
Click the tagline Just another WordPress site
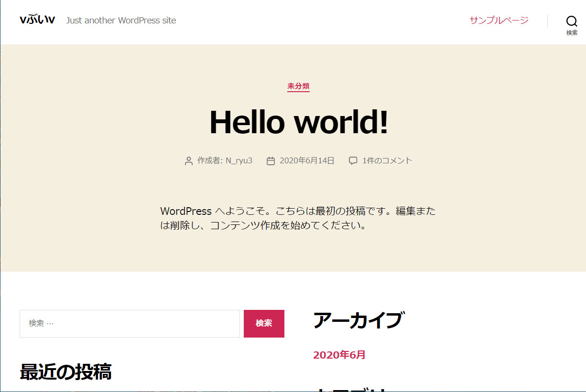pyautogui.click(x=121, y=21)
